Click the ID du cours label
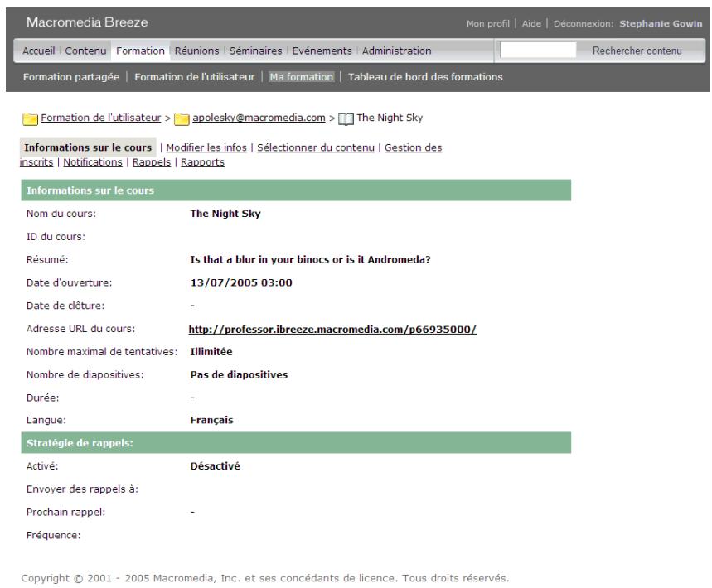The height and width of the screenshot is (588, 712). tap(56, 237)
